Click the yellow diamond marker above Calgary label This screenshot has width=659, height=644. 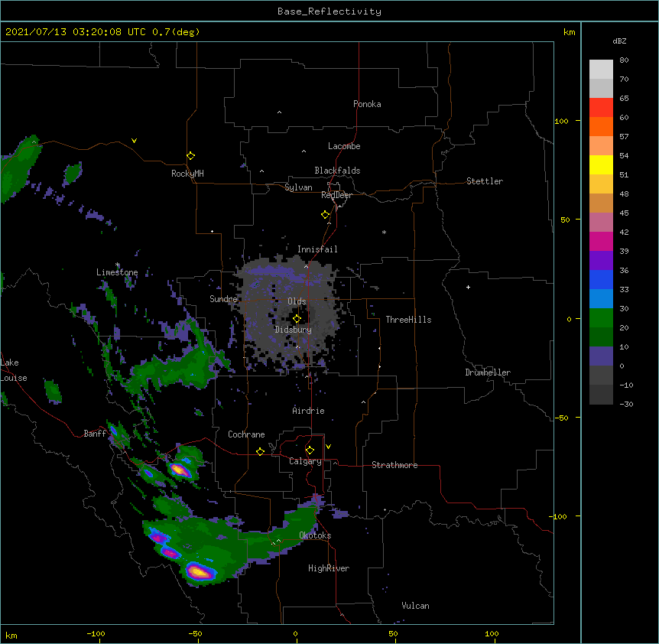pos(310,450)
